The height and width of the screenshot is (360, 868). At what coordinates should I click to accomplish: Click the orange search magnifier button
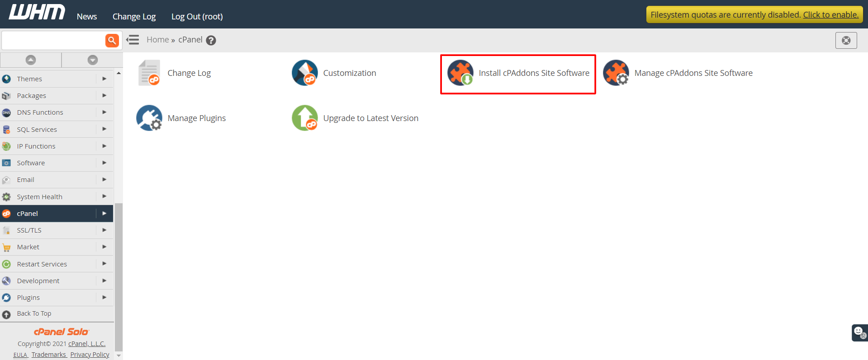coord(112,40)
